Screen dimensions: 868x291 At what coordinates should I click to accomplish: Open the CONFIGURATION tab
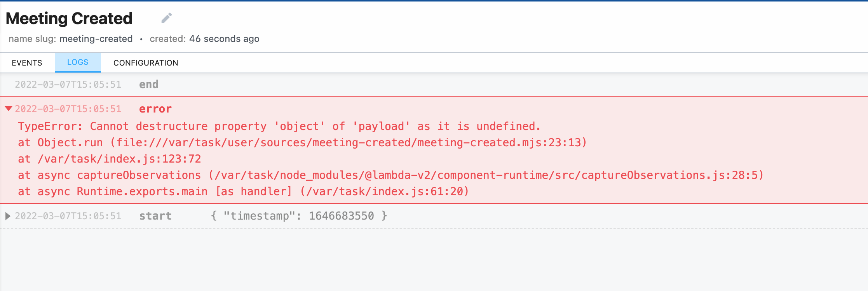pyautogui.click(x=145, y=62)
